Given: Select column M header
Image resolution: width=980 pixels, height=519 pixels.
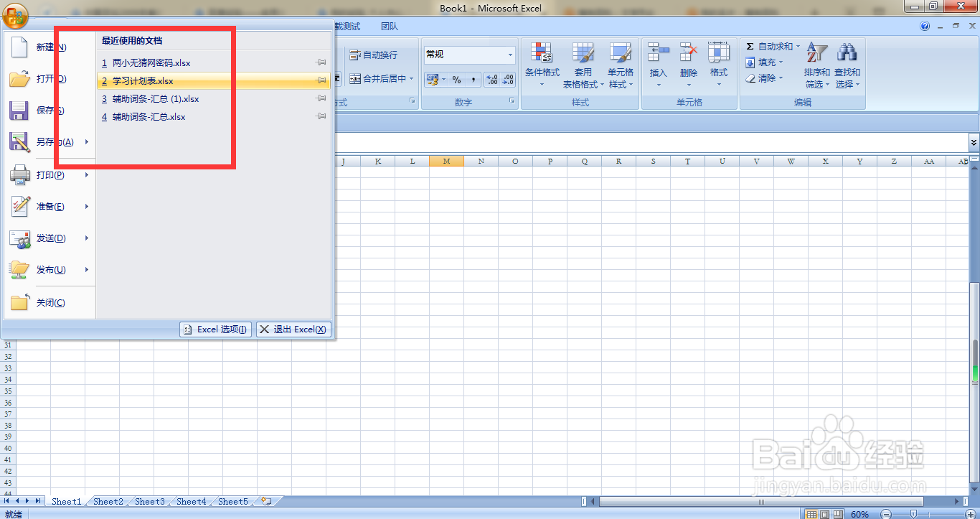Looking at the screenshot, I should [447, 161].
